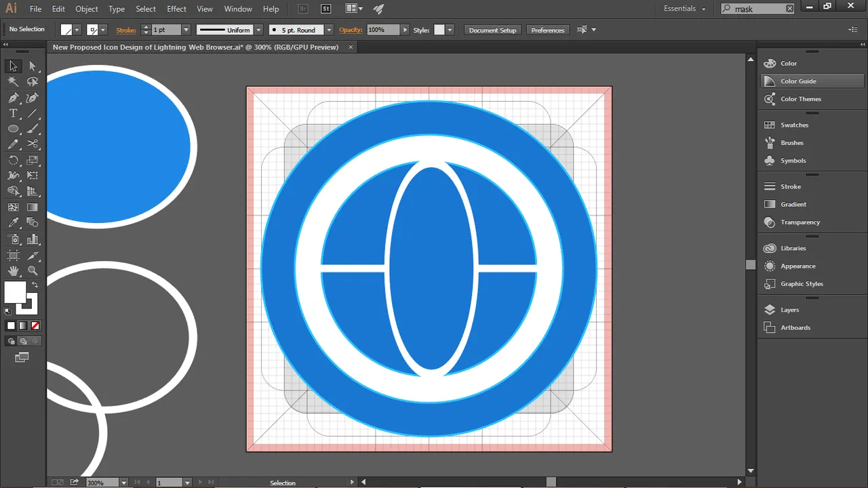Choose the Mesh tool

coord(13,207)
